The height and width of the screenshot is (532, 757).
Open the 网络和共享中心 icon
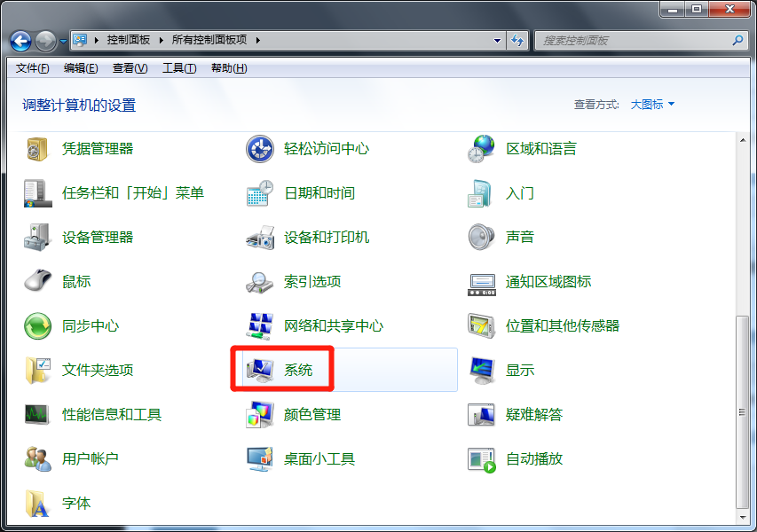tap(260, 326)
